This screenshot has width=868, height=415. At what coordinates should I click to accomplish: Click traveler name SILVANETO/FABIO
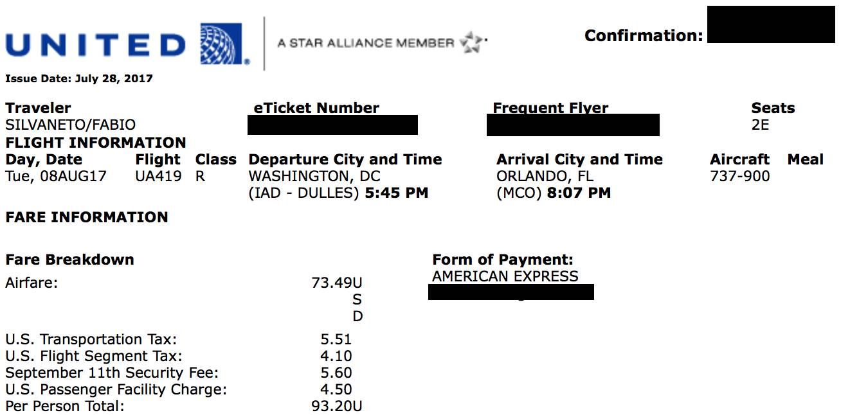[x=71, y=125]
